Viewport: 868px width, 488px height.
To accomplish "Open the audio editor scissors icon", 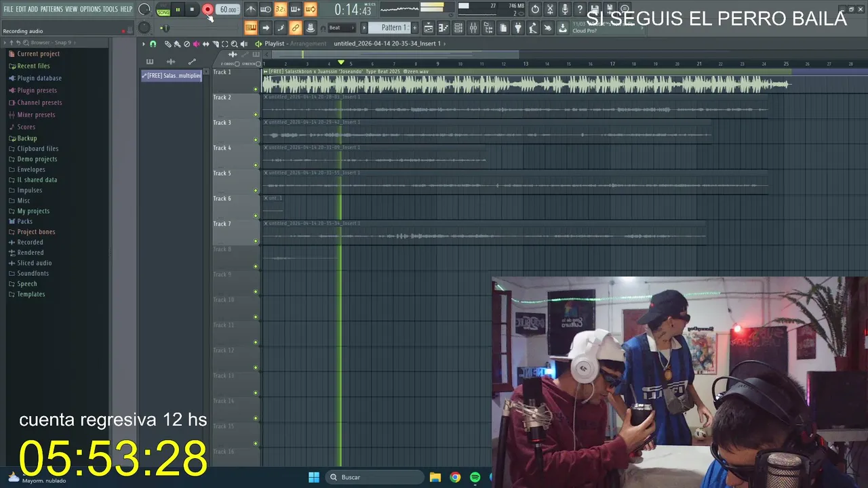I will click(x=550, y=9).
